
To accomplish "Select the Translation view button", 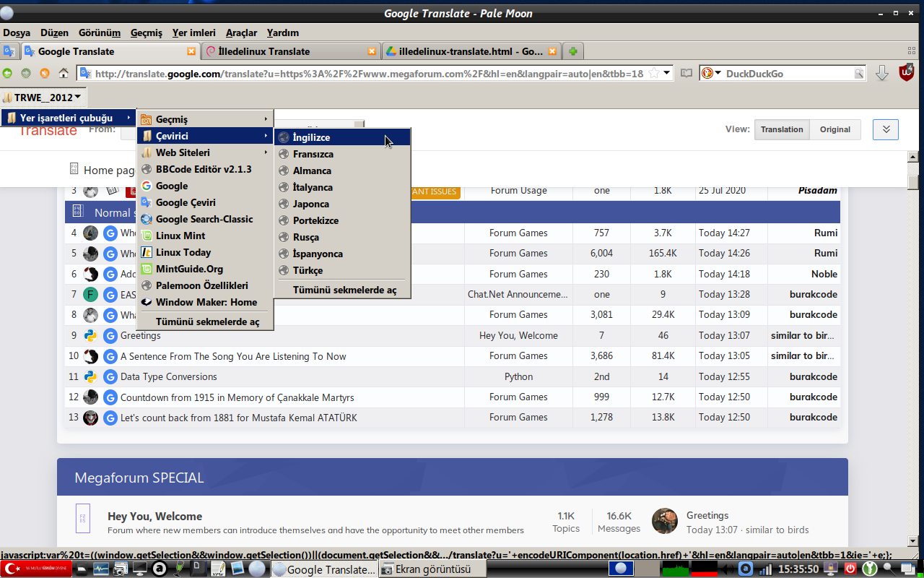I will click(781, 129).
